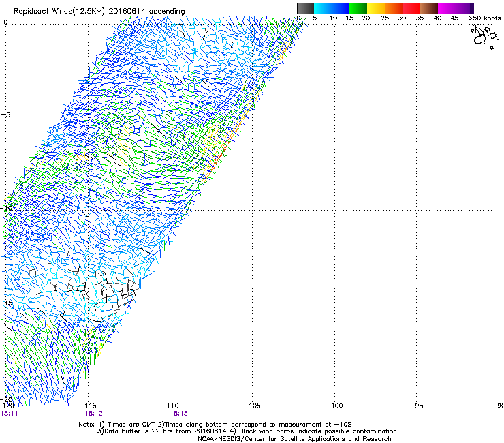Click the ">50 knots" legend label
This screenshot has height=443, width=504.
click(485, 18)
